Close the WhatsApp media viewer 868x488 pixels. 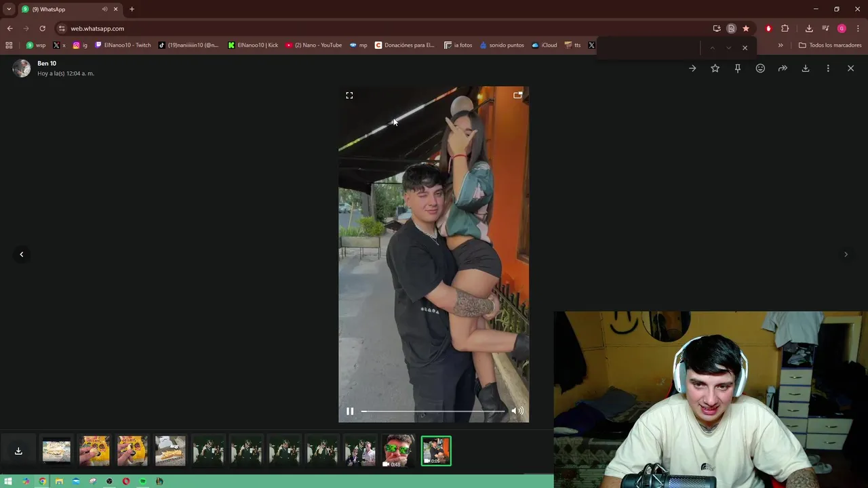tap(850, 68)
